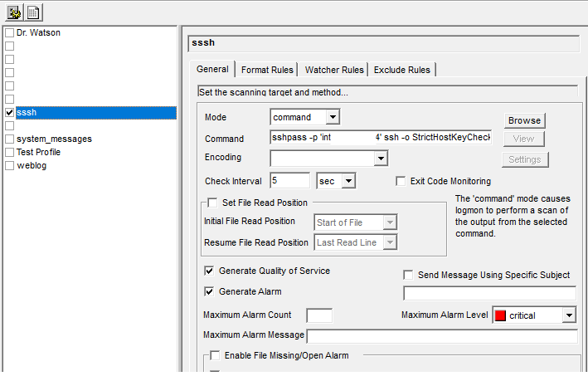Uncheck Generate Quality of Service
This screenshot has width=588, height=381.
tap(209, 271)
